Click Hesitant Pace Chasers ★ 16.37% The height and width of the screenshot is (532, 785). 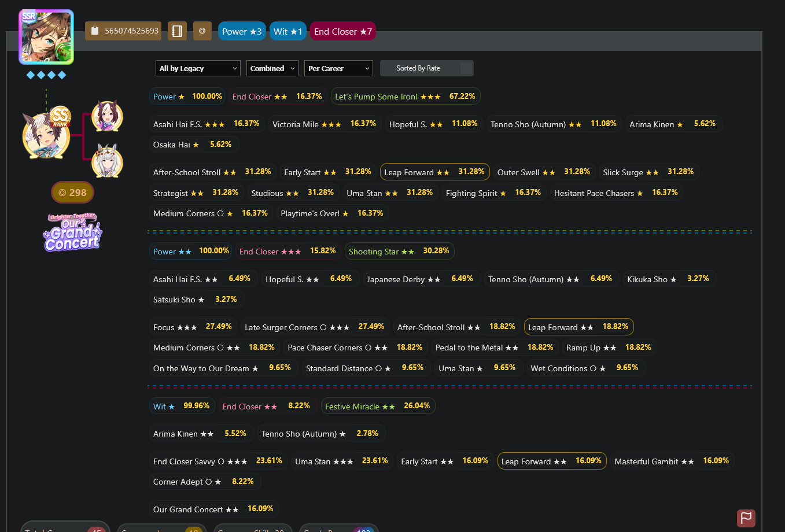[x=616, y=193]
